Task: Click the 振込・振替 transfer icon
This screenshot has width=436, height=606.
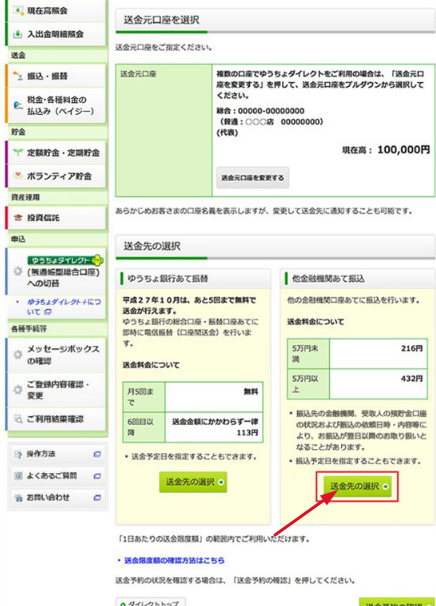Action: [18, 76]
